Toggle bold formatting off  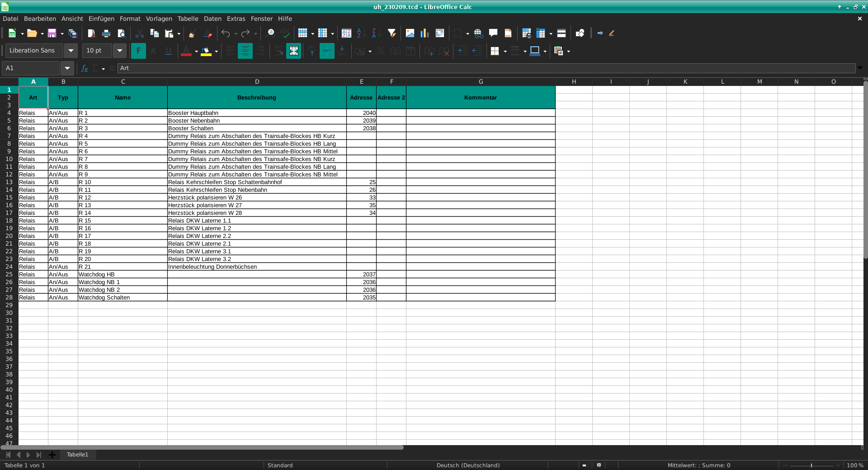pos(138,51)
